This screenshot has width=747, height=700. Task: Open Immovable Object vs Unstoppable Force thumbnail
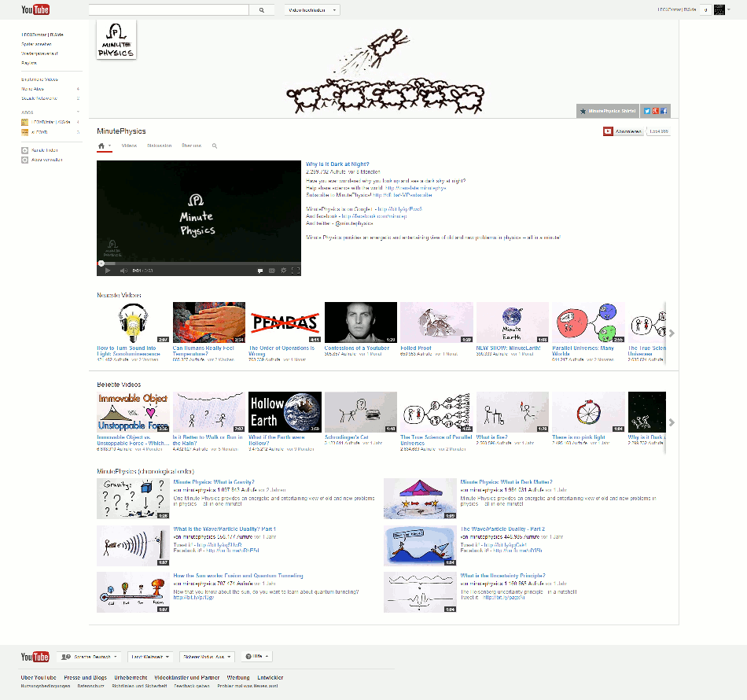click(133, 412)
